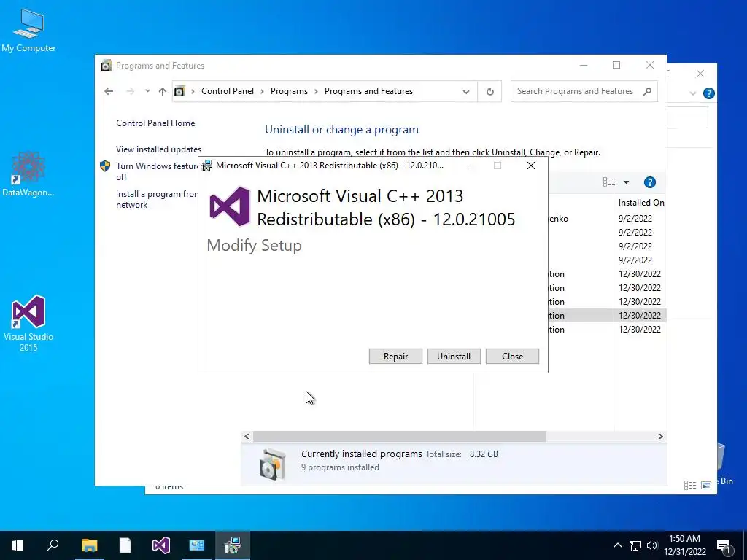The width and height of the screenshot is (747, 560).
Task: Click Programs in the breadcrumb path
Action: tap(289, 91)
